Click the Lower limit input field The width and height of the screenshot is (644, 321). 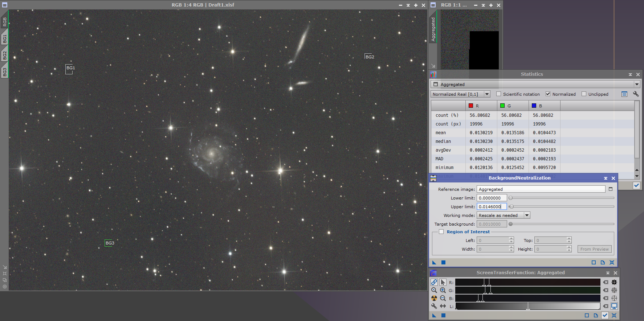point(492,198)
